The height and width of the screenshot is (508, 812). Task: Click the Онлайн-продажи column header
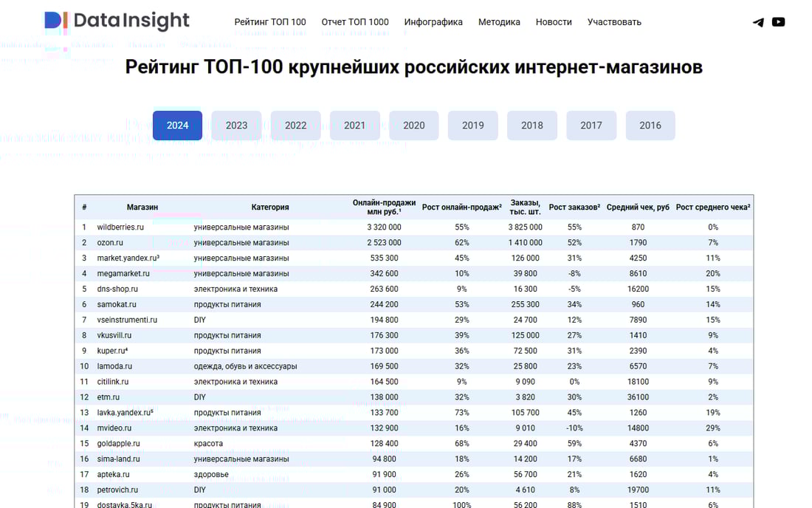coord(384,207)
